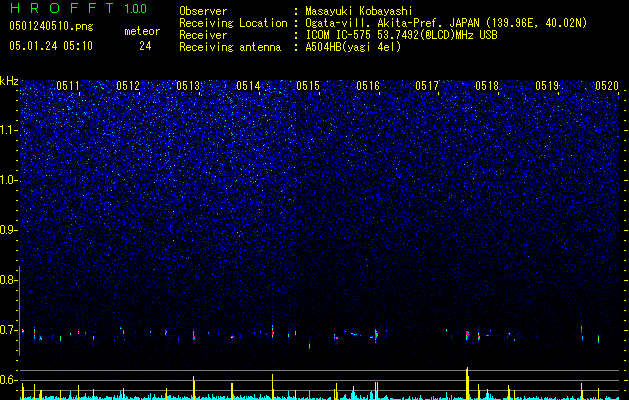This screenshot has width=629, height=400.
Task: Click the kHz axis unit label
Action: coord(9,81)
